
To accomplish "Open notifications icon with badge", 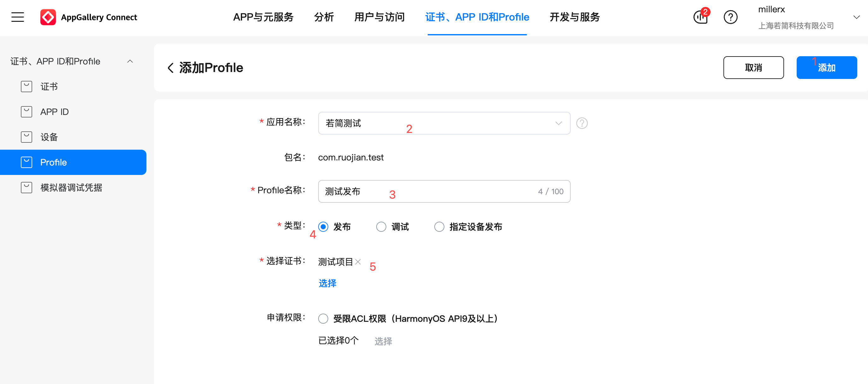I will (700, 17).
